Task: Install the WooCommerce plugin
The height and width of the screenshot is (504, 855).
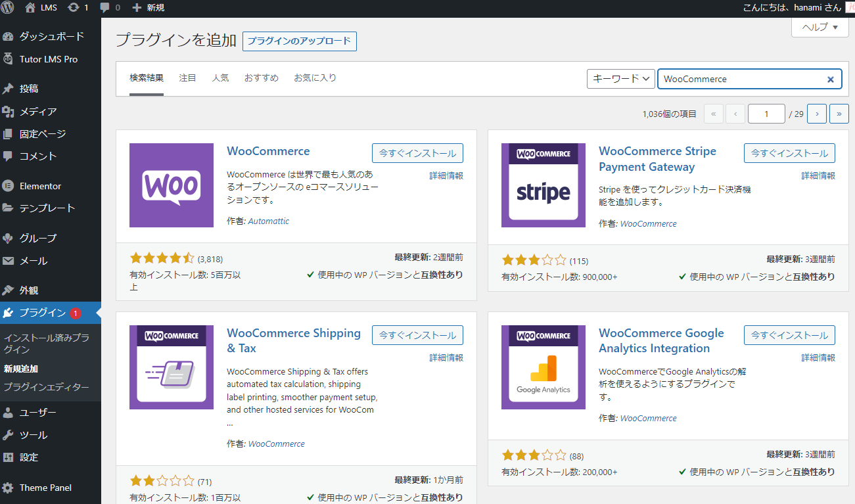Action: (417, 152)
